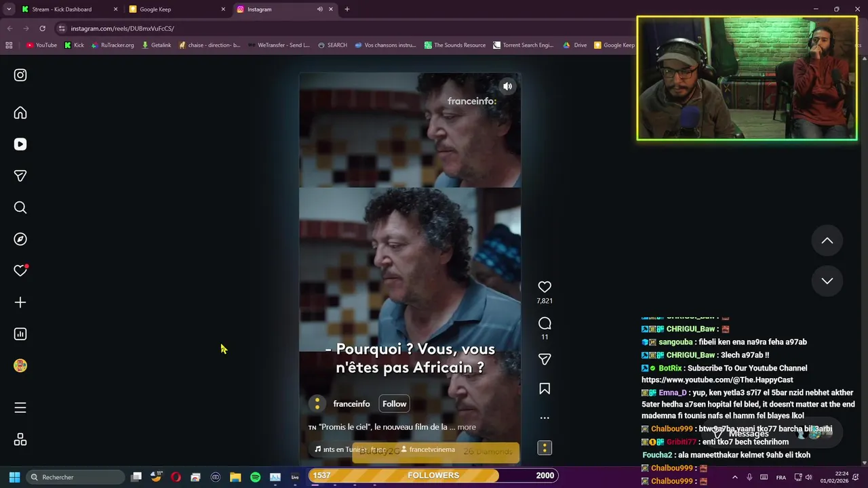
Task: Open reel three-dot options menu
Action: (x=545, y=418)
